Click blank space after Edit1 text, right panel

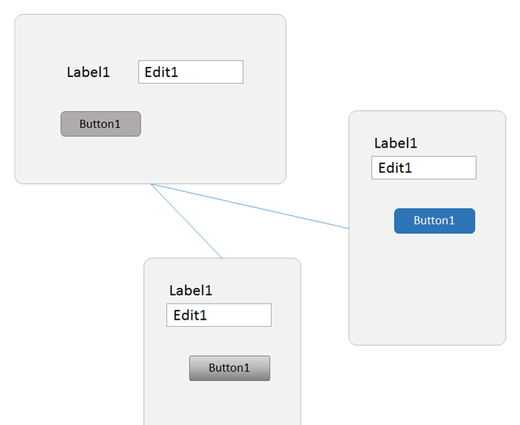pyautogui.click(x=443, y=168)
